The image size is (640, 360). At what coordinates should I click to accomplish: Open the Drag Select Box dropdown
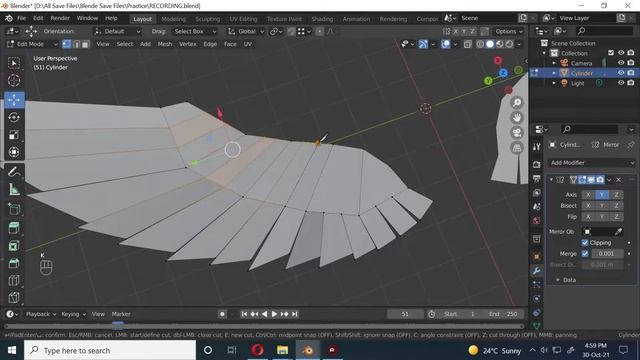coord(194,31)
